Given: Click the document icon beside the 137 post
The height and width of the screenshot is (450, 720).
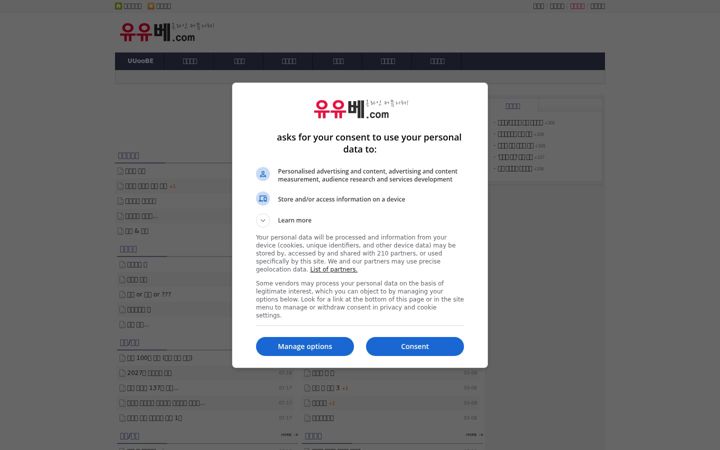Looking at the screenshot, I should 122,388.
